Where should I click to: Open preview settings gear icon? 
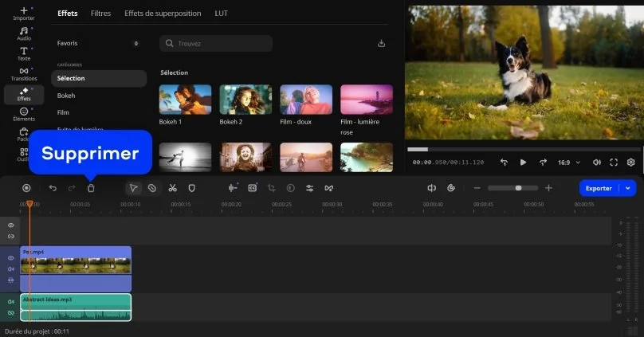(x=630, y=162)
